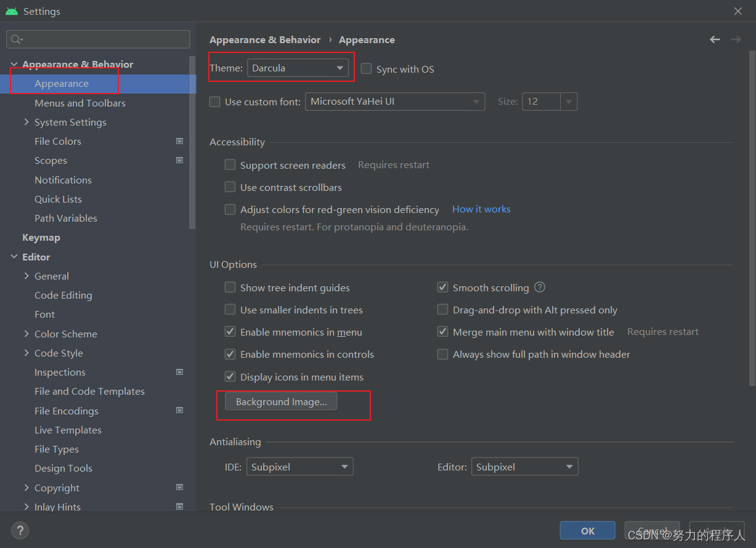Collapse the Editor section in the sidebar
Image resolution: width=756 pixels, height=548 pixels.
click(x=14, y=257)
